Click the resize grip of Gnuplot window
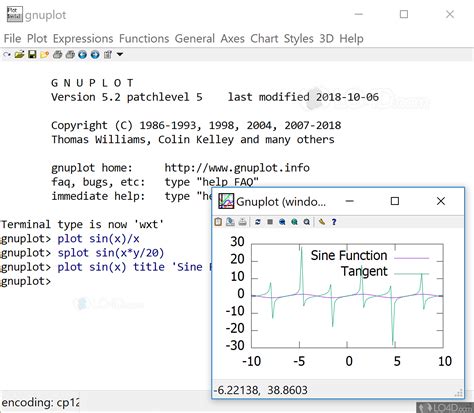 459,393
